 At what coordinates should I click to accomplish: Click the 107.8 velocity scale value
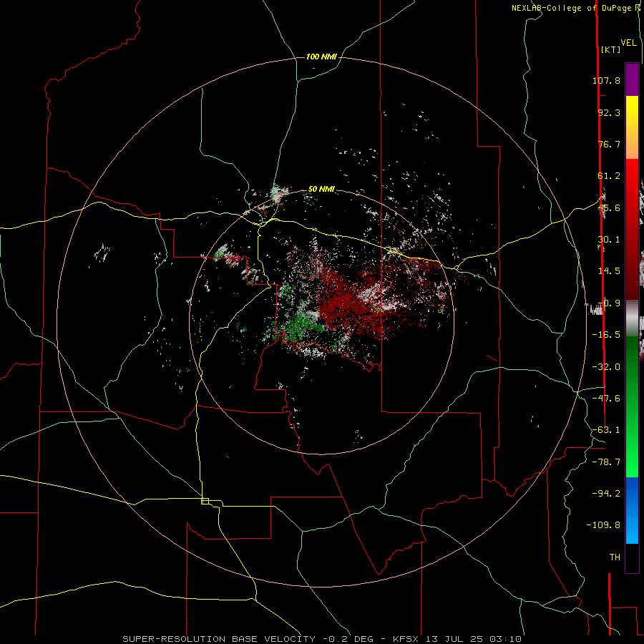click(606, 80)
